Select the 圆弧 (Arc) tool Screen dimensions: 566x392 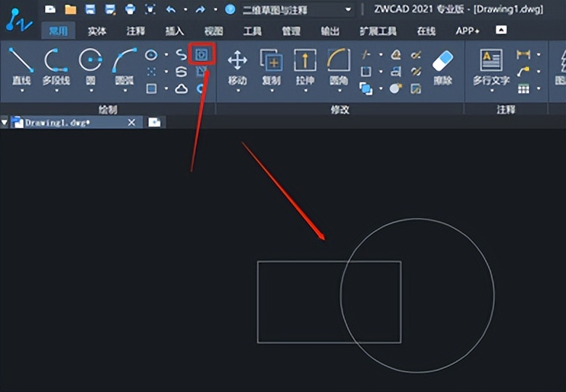point(125,67)
